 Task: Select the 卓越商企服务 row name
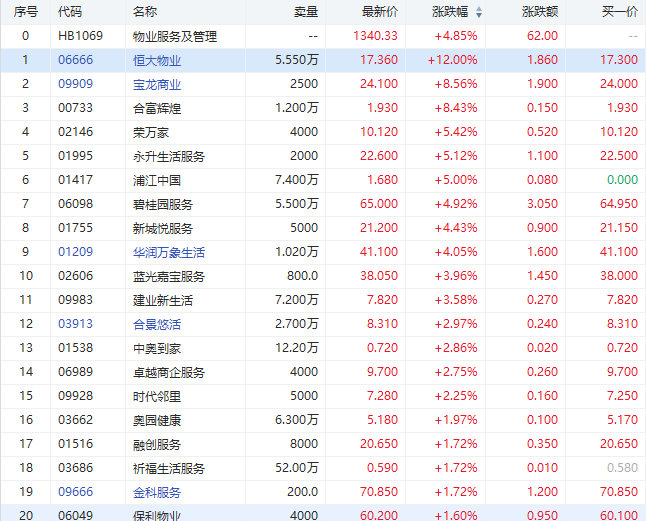click(x=169, y=372)
